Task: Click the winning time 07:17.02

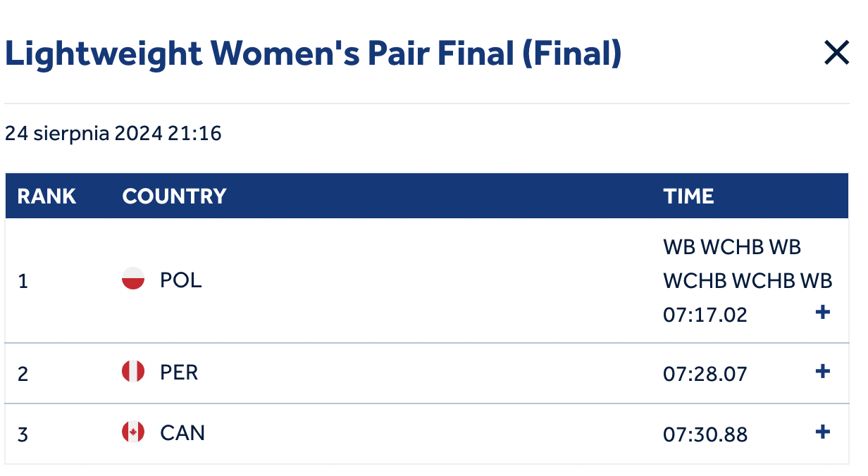Action: [x=705, y=314]
